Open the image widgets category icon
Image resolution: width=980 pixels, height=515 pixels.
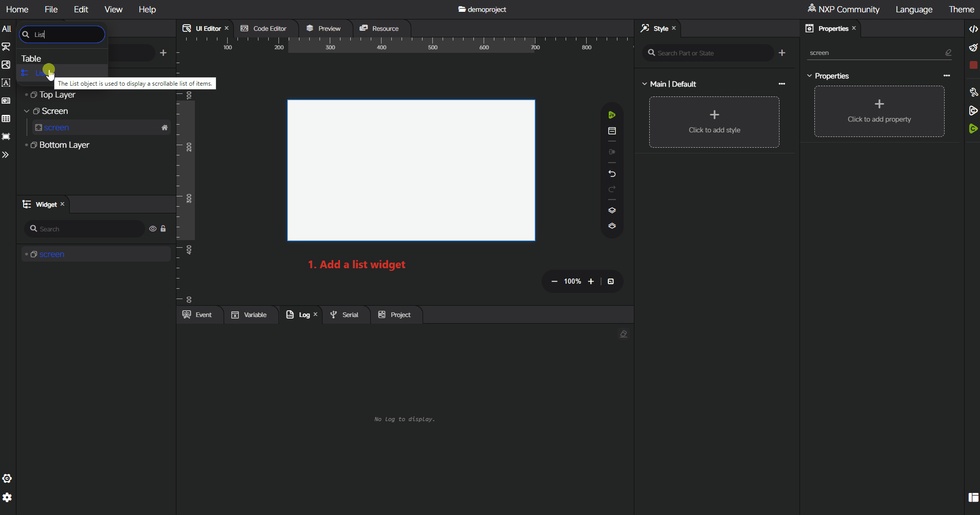click(x=6, y=65)
